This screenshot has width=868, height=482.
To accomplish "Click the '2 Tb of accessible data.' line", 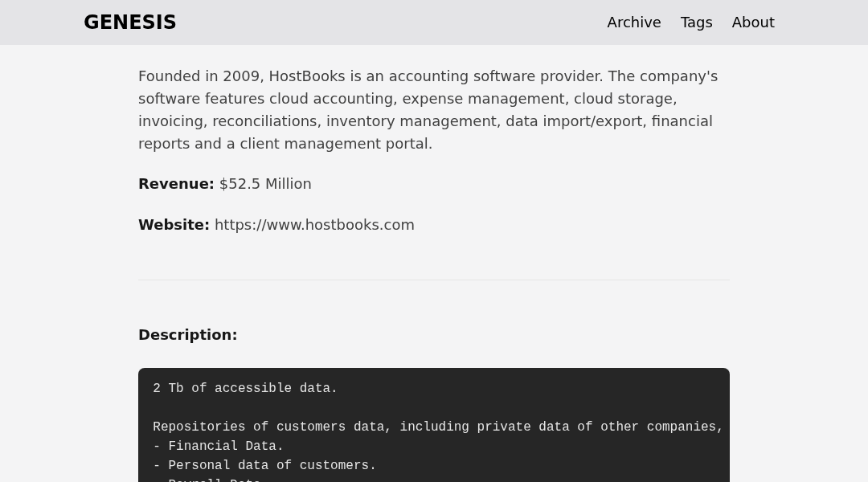I will [244, 388].
